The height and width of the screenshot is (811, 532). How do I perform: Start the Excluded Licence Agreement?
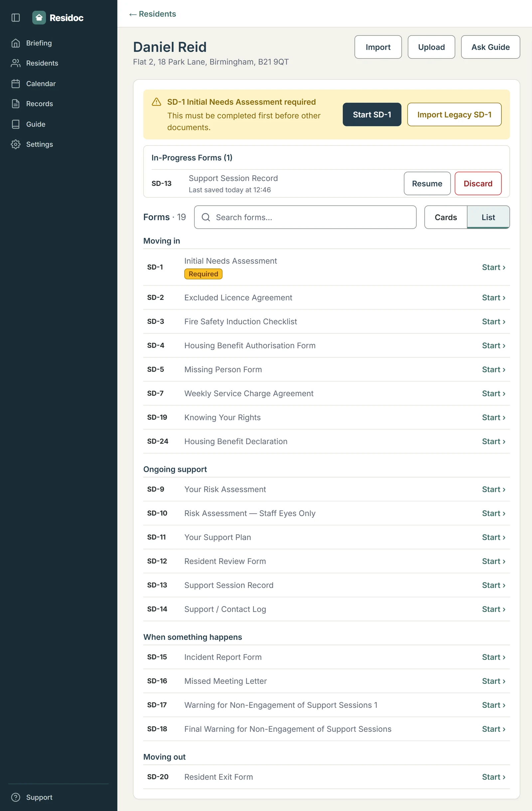[493, 297]
